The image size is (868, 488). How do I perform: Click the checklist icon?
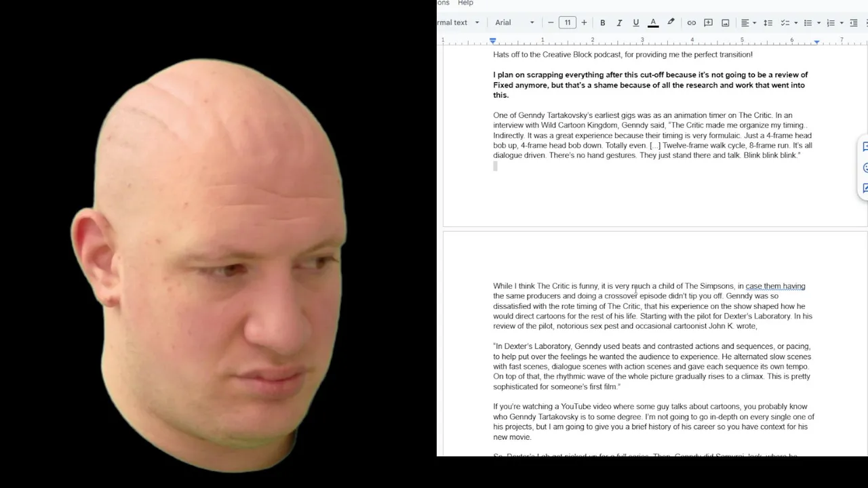[x=785, y=22]
